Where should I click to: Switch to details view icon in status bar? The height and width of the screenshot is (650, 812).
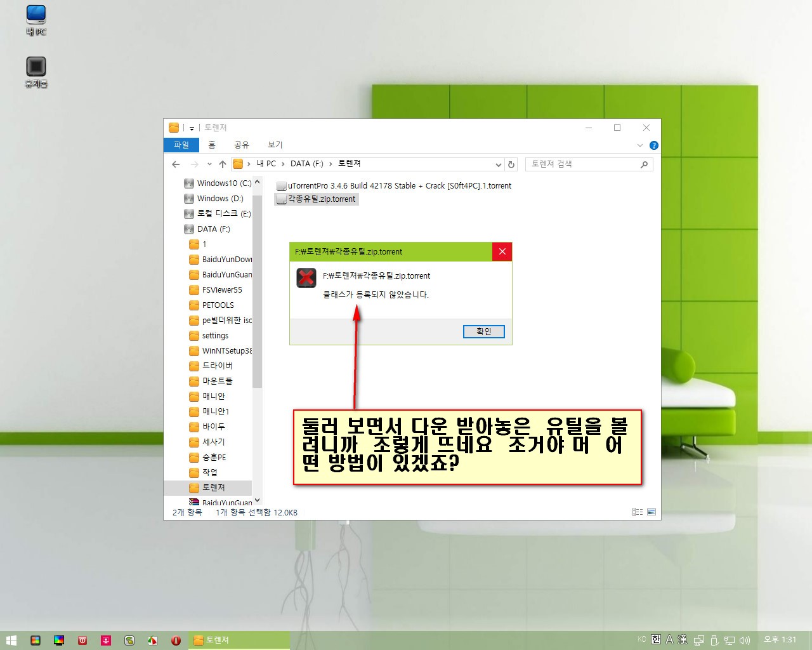(638, 512)
